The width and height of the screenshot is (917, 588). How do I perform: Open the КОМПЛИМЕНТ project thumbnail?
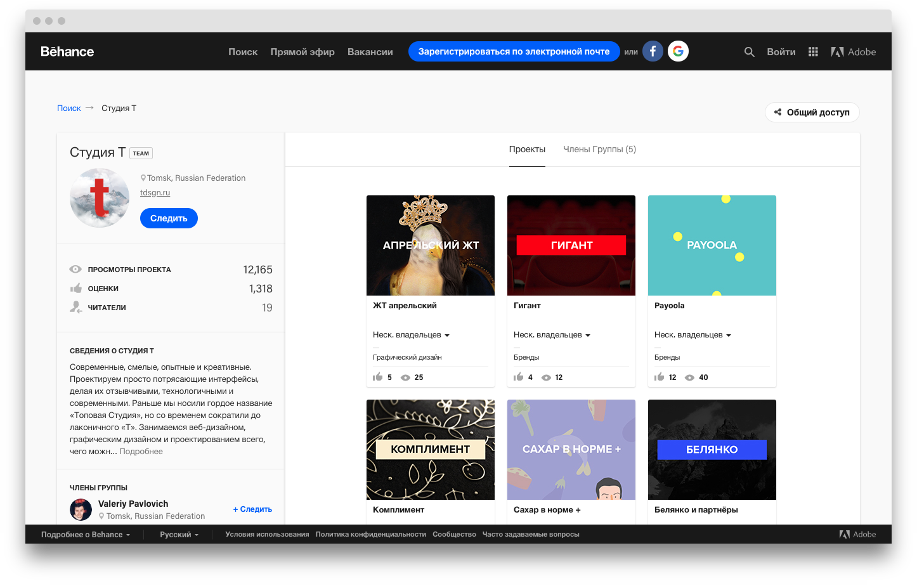coord(431,450)
